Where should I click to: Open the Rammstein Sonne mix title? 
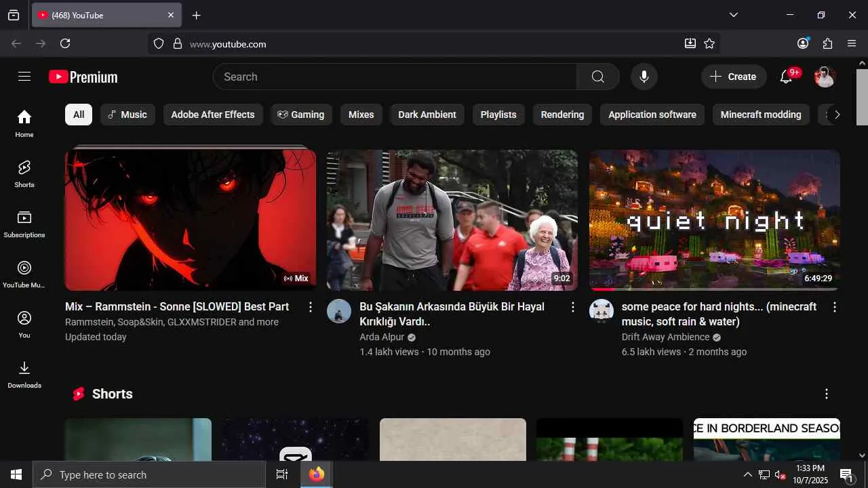click(177, 307)
